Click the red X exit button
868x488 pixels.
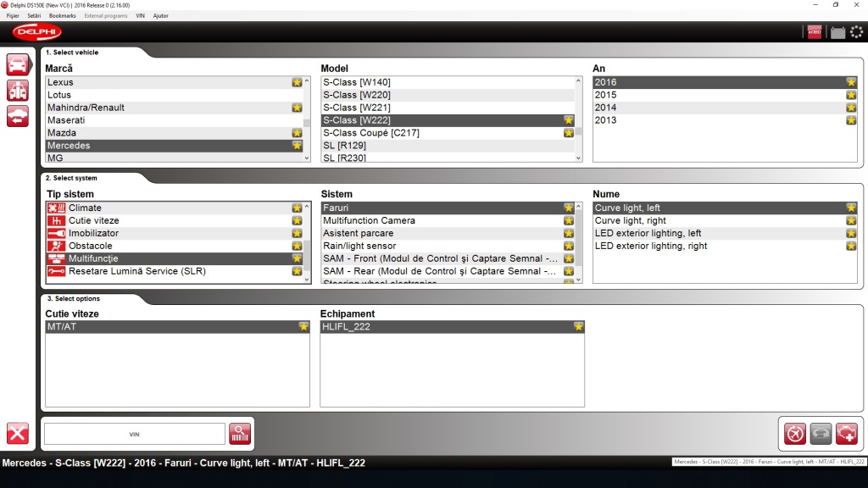coord(18,433)
